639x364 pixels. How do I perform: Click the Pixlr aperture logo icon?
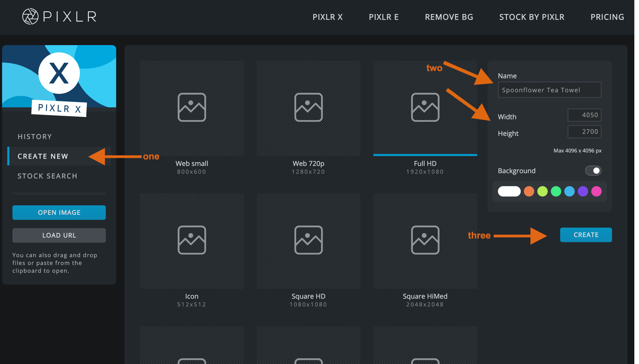coord(30,16)
